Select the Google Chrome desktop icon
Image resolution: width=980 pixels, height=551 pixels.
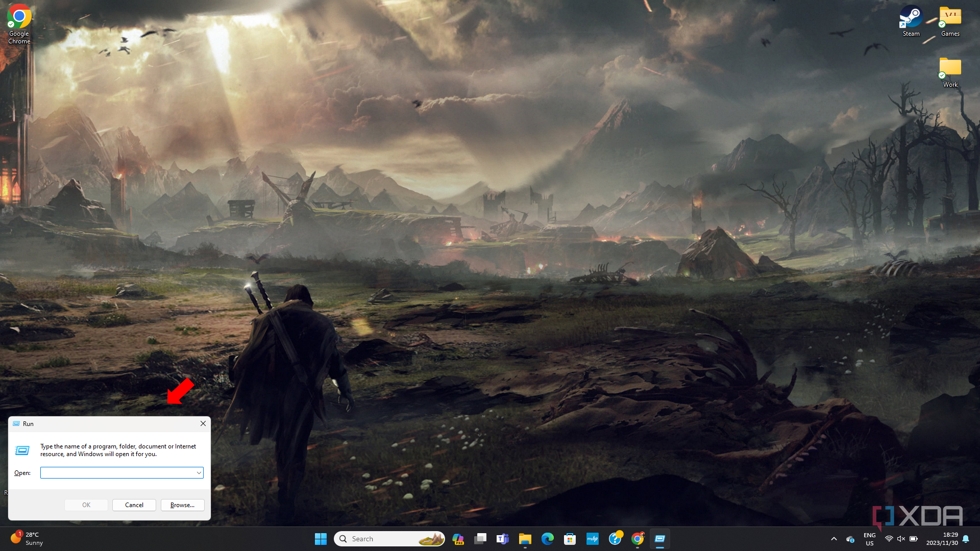click(x=19, y=24)
